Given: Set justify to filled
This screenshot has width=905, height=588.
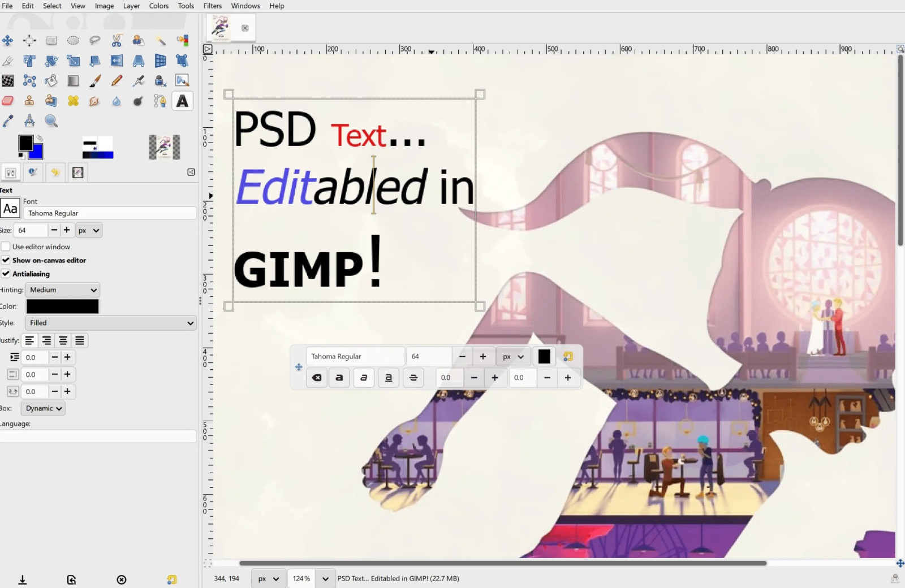Looking at the screenshot, I should (80, 340).
